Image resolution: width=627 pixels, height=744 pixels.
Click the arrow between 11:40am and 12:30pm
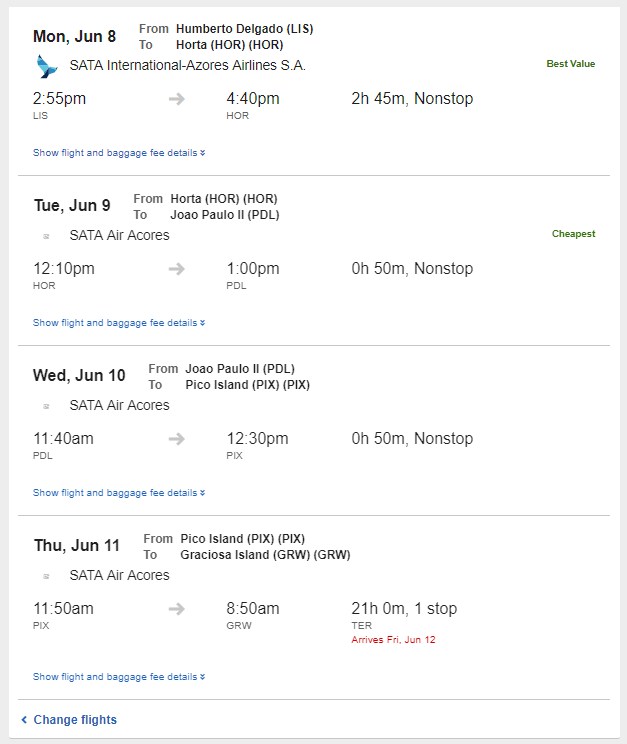click(x=177, y=439)
